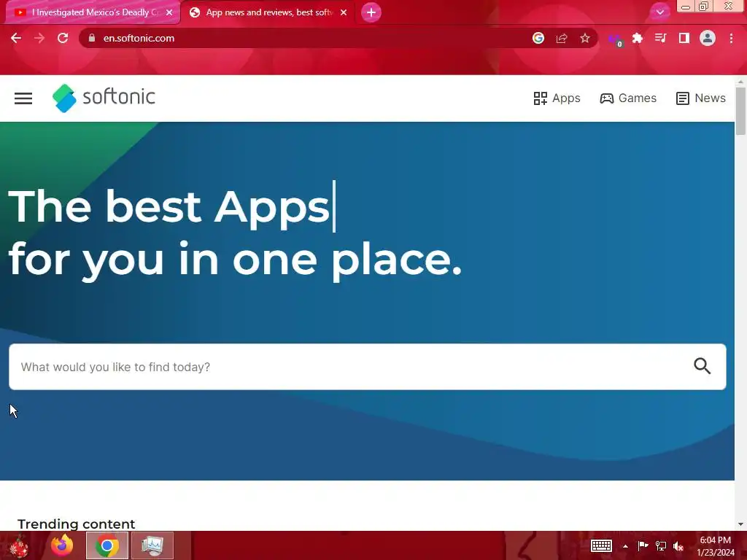Go forward in browser history
The height and width of the screenshot is (560, 747).
pyautogui.click(x=39, y=38)
